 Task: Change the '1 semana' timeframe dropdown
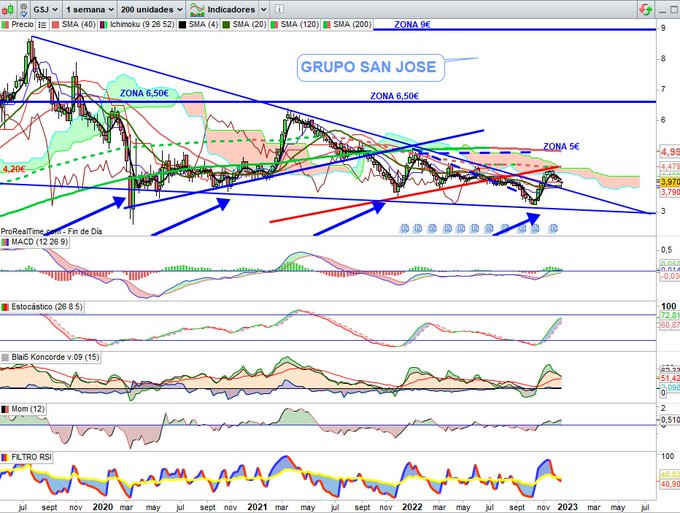(90, 9)
